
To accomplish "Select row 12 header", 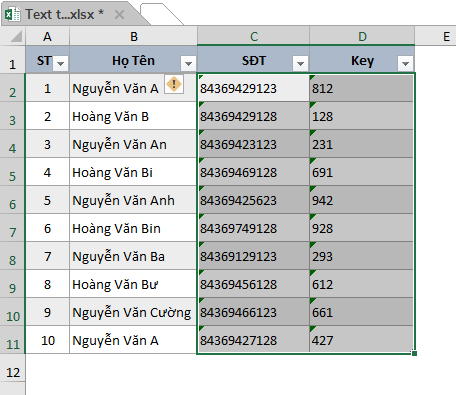I will 13,368.
